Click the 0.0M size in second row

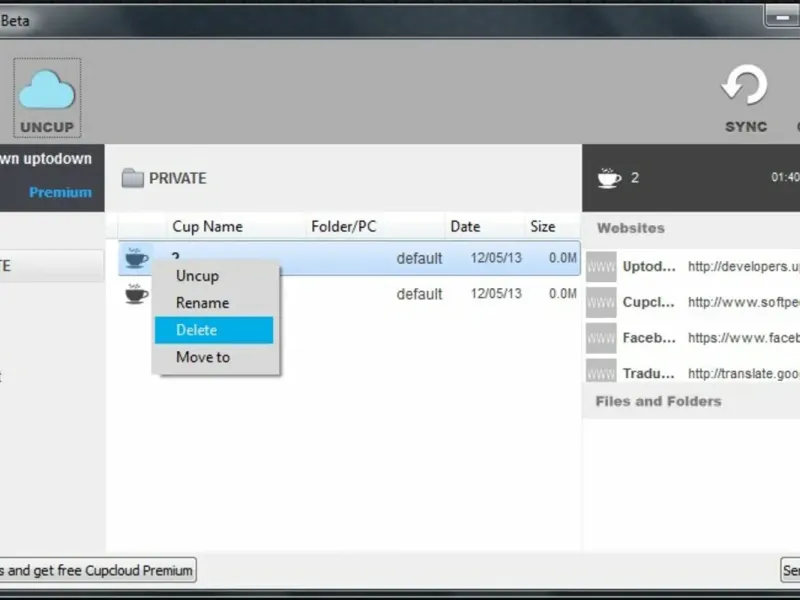coord(563,293)
